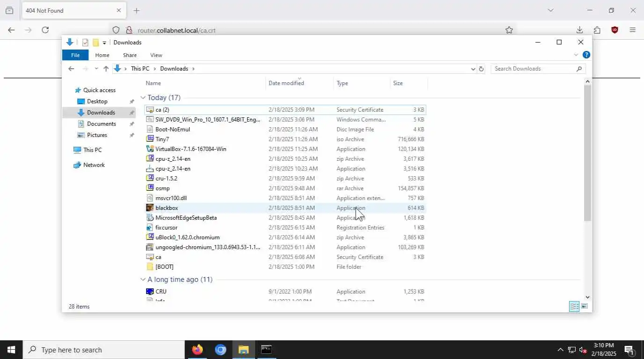
Task: Refresh the Downloads folder listing
Action: point(481,69)
